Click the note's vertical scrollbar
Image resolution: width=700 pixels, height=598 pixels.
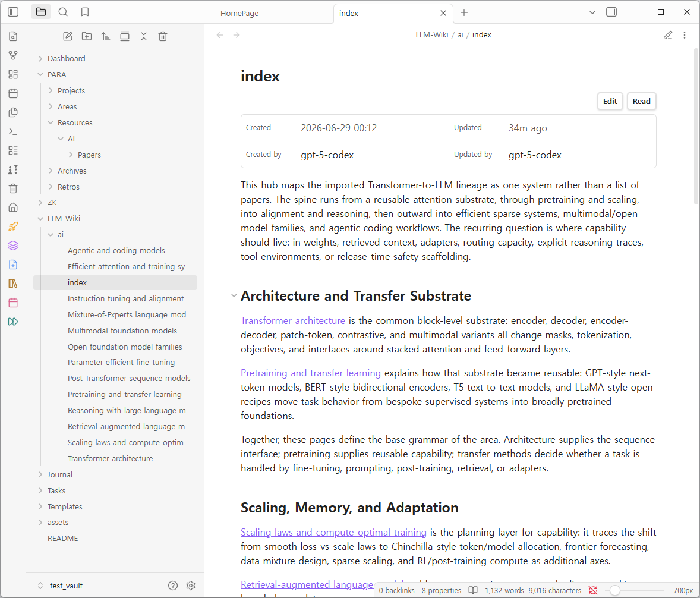696,127
